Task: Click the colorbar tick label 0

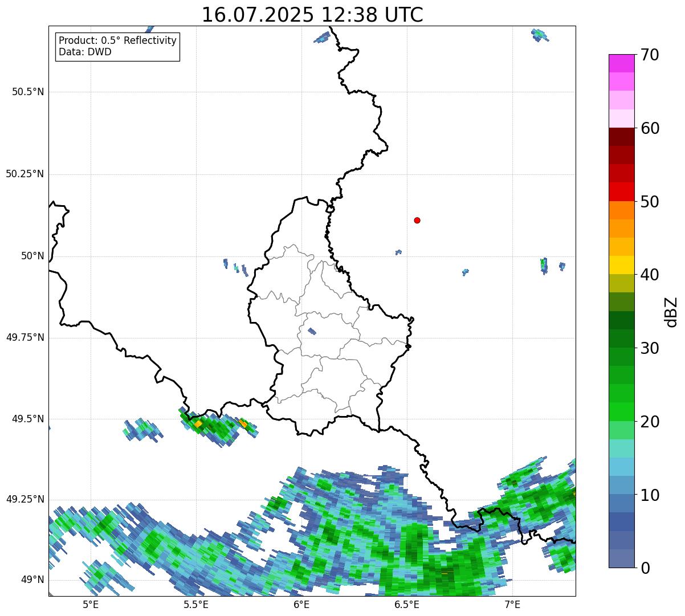Action: [645, 568]
